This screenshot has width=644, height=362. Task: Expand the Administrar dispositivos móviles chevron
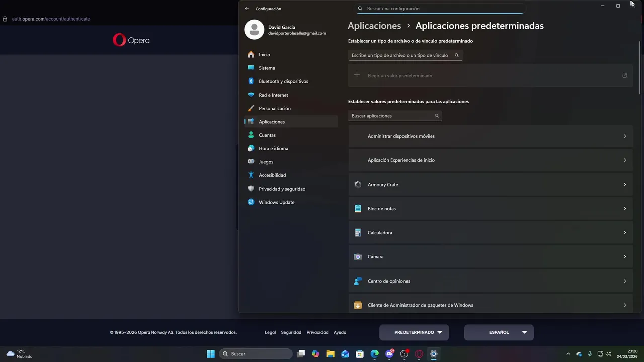[625, 136]
